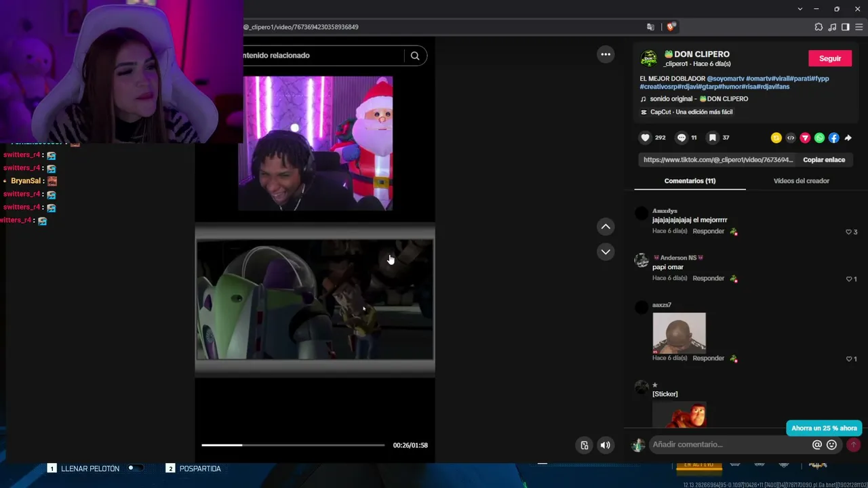Open the browser hamburger menu

tap(859, 27)
